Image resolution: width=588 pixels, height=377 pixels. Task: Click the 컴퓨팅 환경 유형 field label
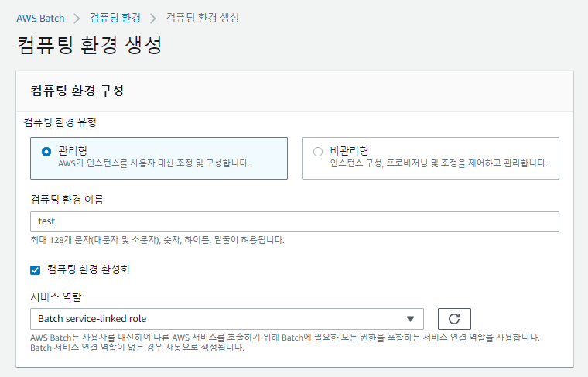65,122
